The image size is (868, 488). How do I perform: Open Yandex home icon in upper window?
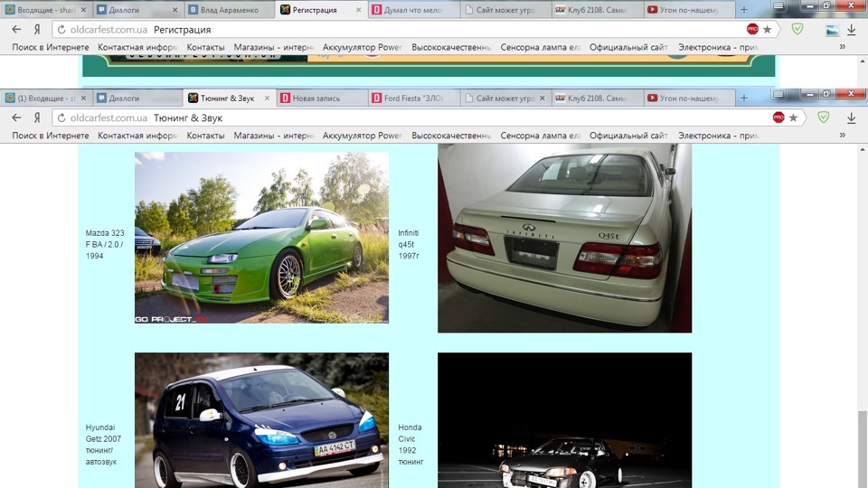point(37,29)
